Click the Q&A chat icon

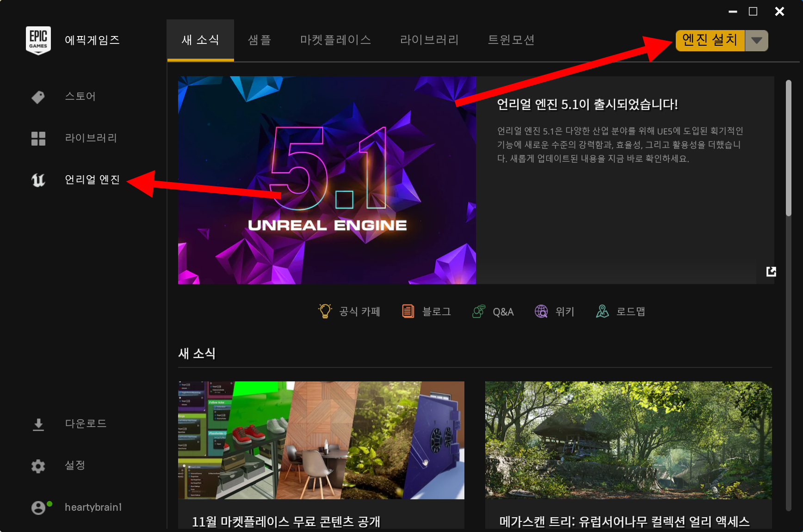click(479, 311)
